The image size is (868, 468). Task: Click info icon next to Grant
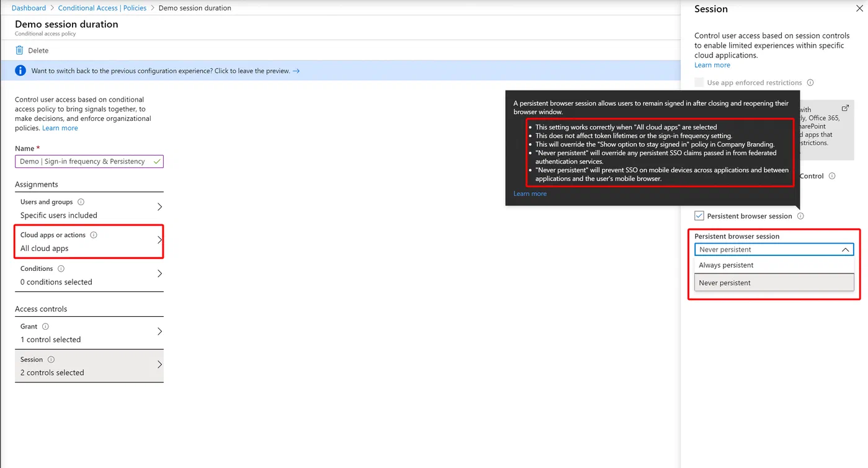coord(45,326)
